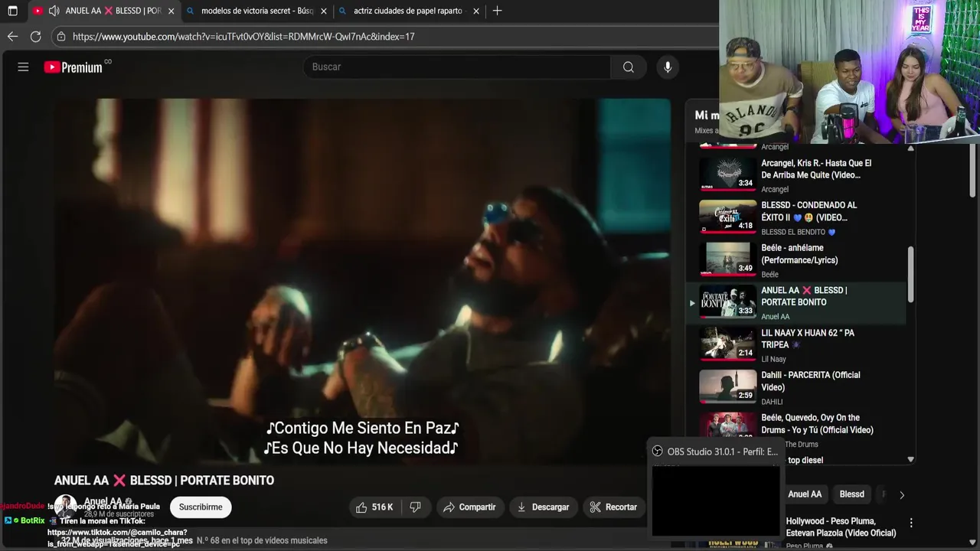980x551 pixels.
Task: Open LIL NAAY X HUAN 62 PA TRIPEA title
Action: pyautogui.click(x=807, y=339)
